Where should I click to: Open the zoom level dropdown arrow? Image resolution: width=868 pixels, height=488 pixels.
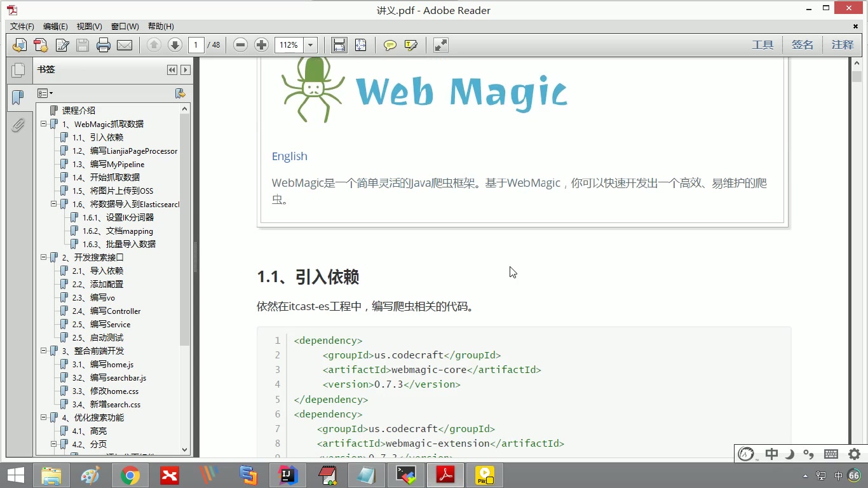tap(311, 45)
